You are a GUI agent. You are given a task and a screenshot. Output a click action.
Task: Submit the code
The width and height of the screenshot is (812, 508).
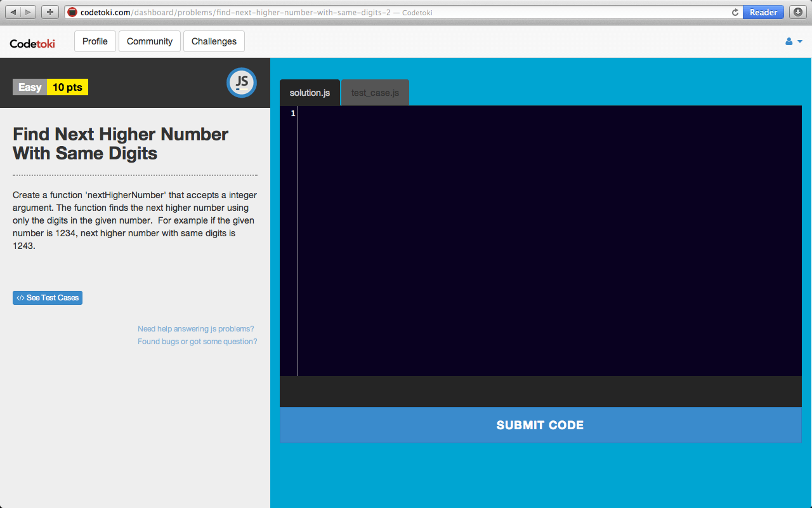click(540, 425)
